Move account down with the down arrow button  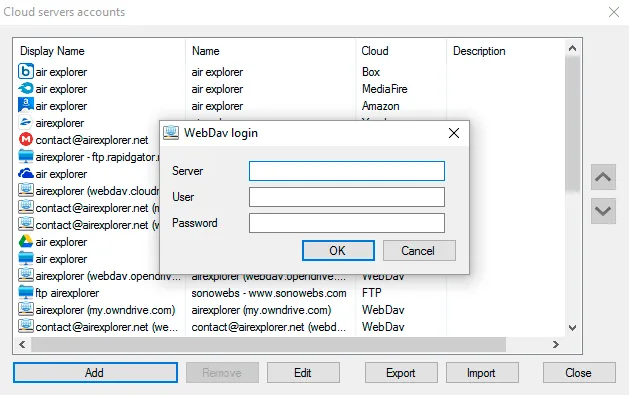tap(603, 211)
